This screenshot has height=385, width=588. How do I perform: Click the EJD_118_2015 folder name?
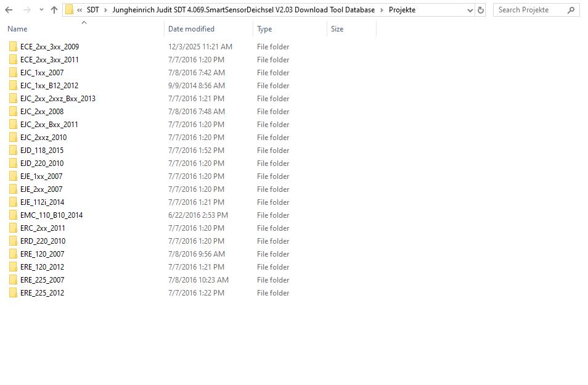(x=42, y=151)
